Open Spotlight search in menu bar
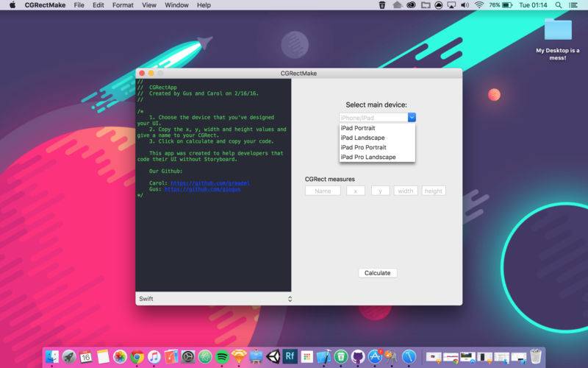This screenshot has width=588, height=368. 559,5
